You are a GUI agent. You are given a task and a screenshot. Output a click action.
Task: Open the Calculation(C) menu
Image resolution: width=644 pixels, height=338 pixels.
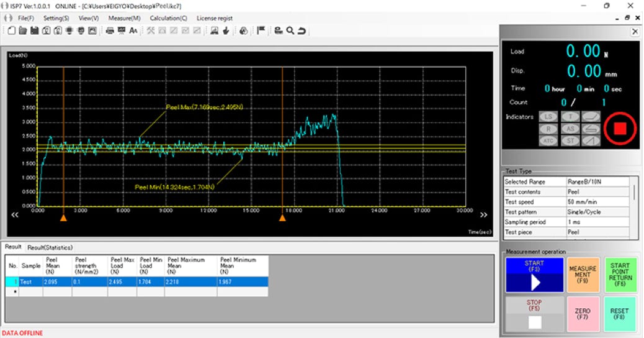168,18
